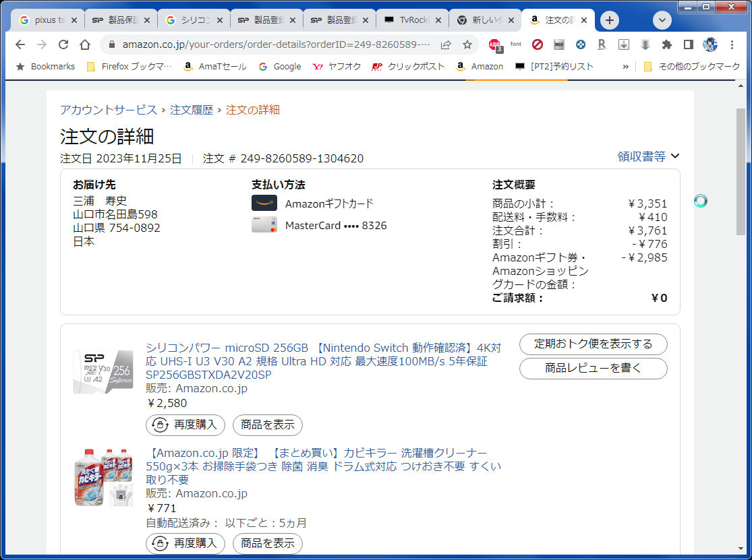The height and width of the screenshot is (560, 752).
Task: Switch to the pixus tab
Action: pos(47,20)
